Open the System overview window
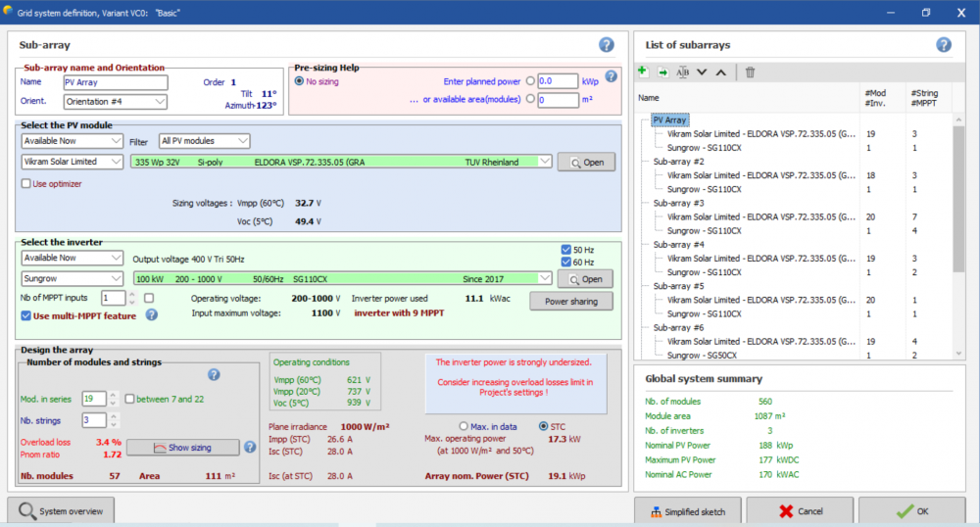 pos(61,510)
